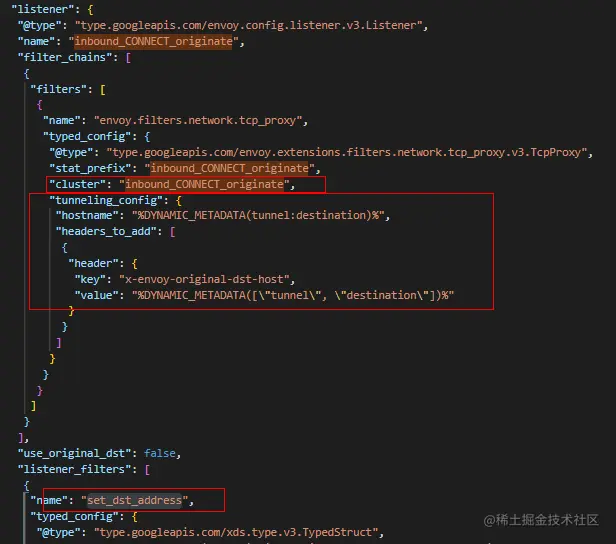Image resolution: width=616 pixels, height=544 pixels.
Task: Click the "listener_filters" key
Action: [77, 469]
